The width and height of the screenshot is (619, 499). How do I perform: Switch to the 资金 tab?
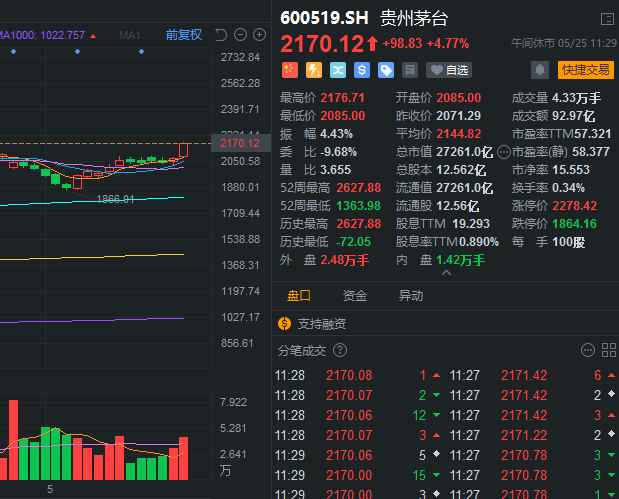coord(355,296)
